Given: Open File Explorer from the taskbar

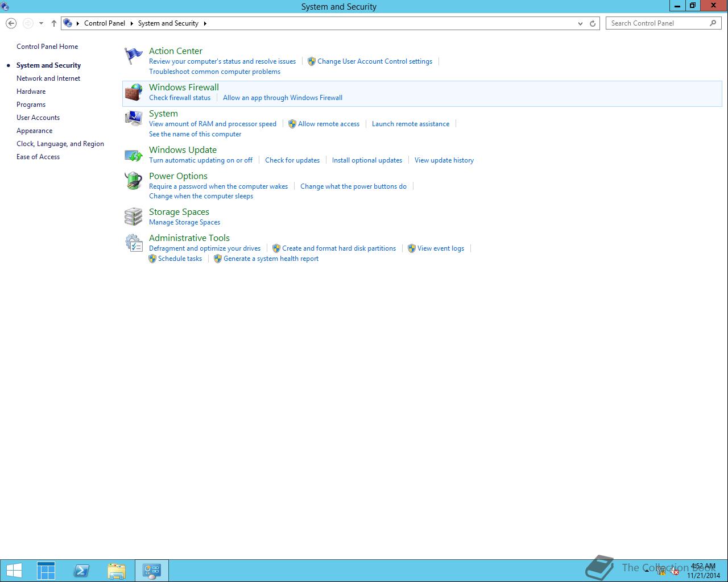Looking at the screenshot, I should click(x=117, y=571).
